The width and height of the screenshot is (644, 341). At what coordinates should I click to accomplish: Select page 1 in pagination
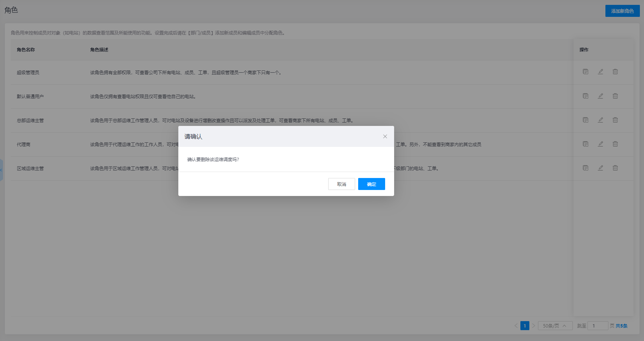(524, 326)
